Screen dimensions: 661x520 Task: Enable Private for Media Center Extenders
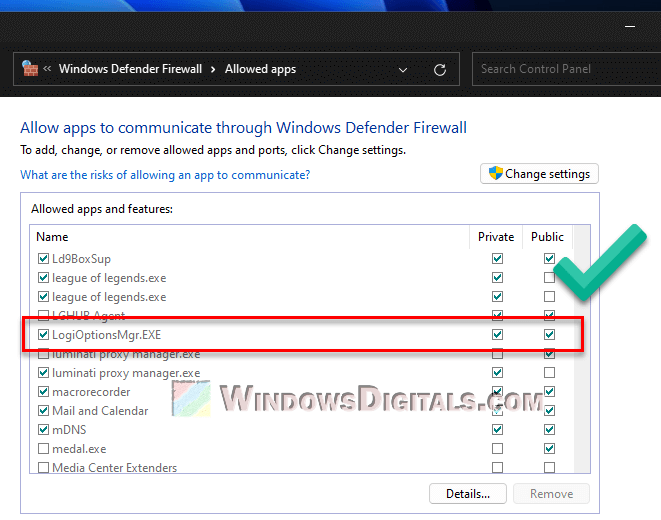[497, 467]
